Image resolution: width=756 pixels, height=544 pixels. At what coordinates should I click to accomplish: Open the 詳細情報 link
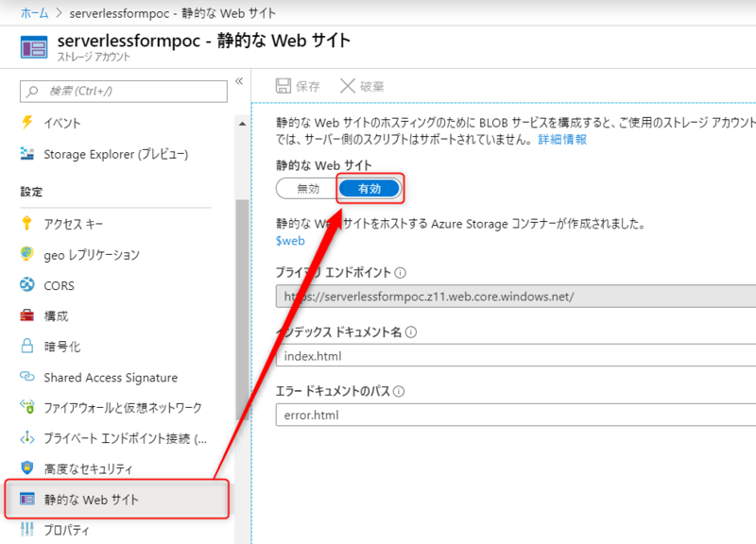point(562,139)
